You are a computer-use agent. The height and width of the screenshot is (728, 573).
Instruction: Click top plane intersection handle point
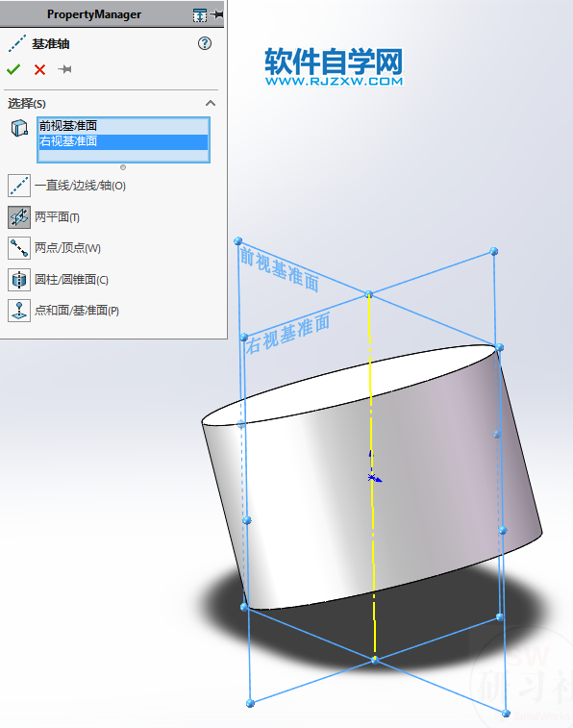coord(368,294)
